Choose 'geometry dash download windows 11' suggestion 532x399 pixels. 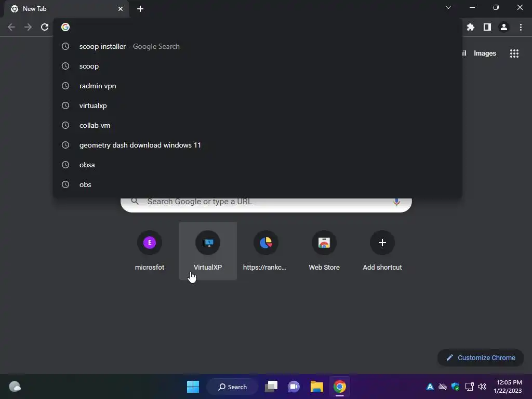pos(258,145)
